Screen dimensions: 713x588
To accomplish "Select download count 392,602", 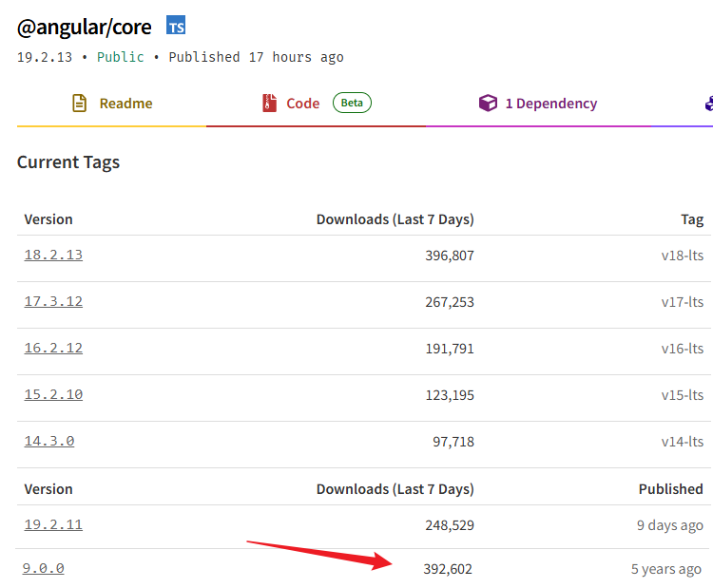I will coord(448,569).
